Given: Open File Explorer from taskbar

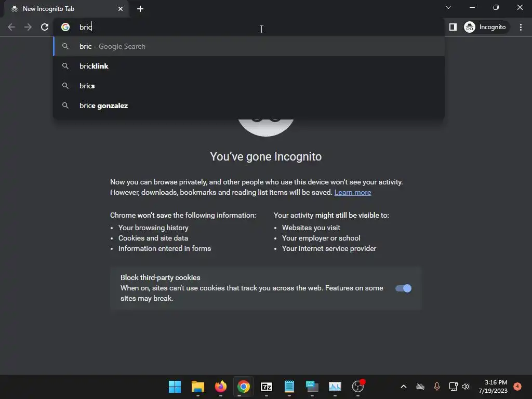Looking at the screenshot, I should point(198,387).
